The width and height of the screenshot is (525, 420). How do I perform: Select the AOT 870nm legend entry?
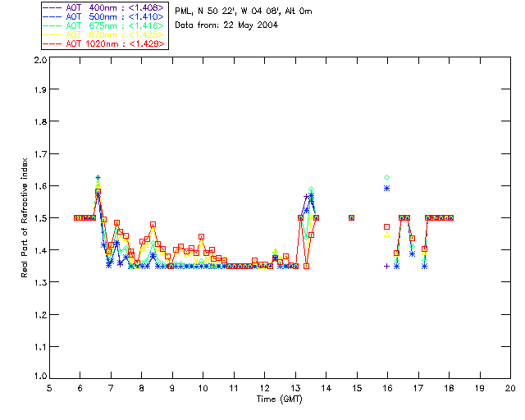pos(104,34)
